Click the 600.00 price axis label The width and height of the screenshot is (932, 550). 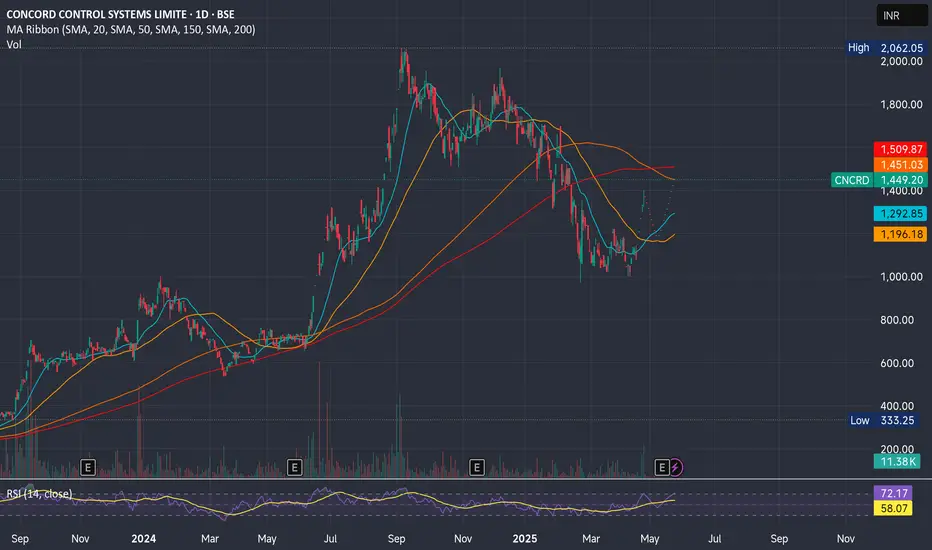pos(897,363)
